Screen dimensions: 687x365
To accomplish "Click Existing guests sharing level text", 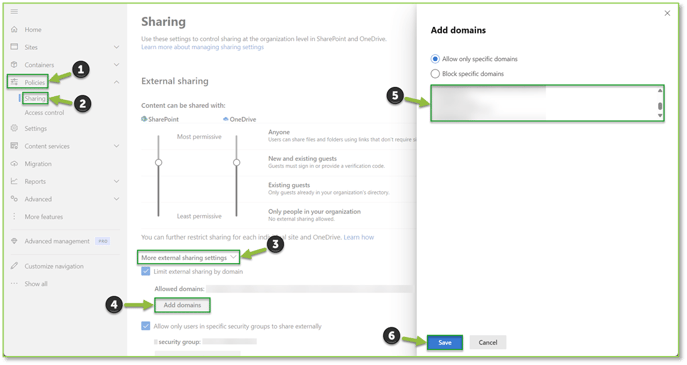I will (289, 185).
